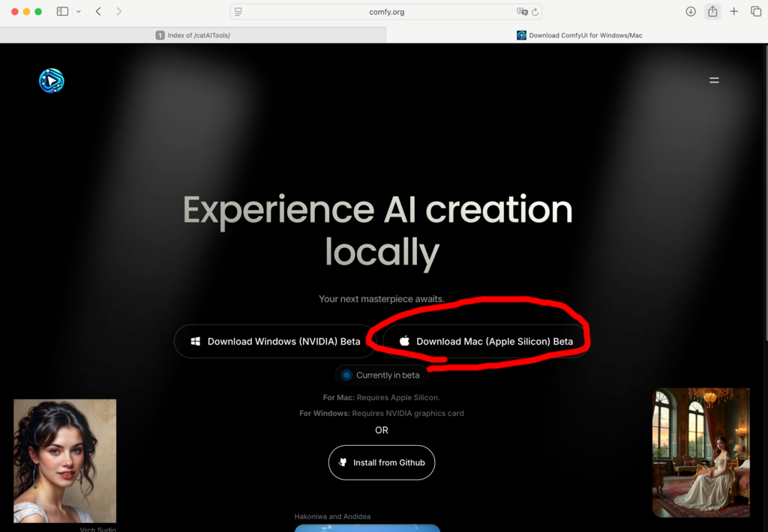Click the Windows logo icon in download button
The height and width of the screenshot is (532, 768).
coord(196,342)
